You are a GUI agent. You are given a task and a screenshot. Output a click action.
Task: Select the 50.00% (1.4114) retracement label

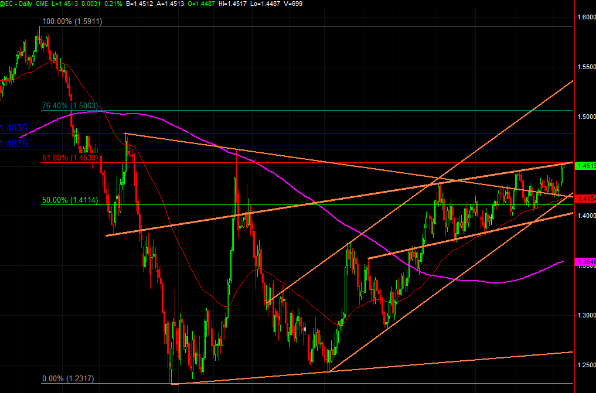70,200
